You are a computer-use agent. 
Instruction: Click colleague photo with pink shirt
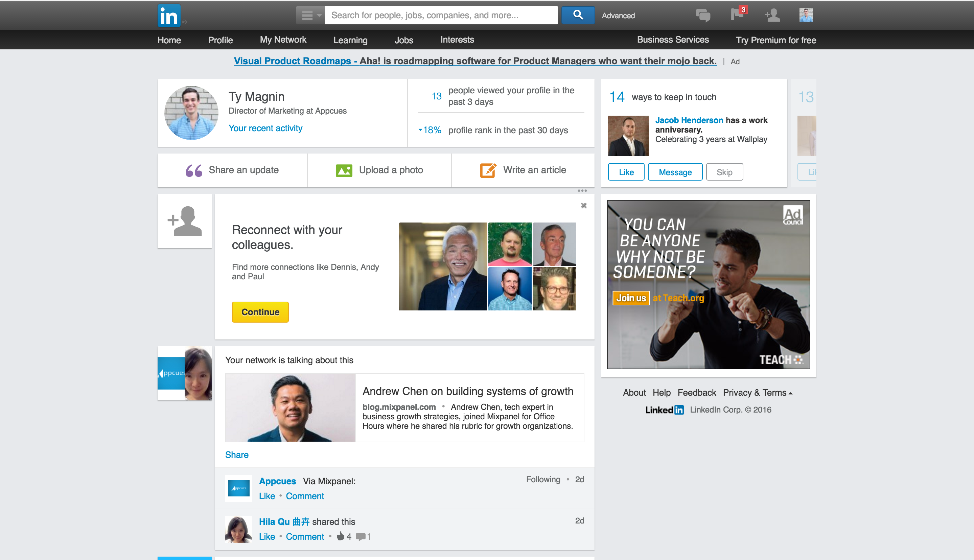(x=510, y=244)
